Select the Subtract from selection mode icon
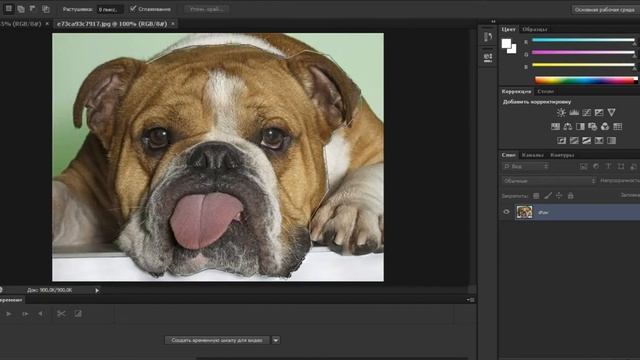The width and height of the screenshot is (640, 360). pyautogui.click(x=33, y=9)
